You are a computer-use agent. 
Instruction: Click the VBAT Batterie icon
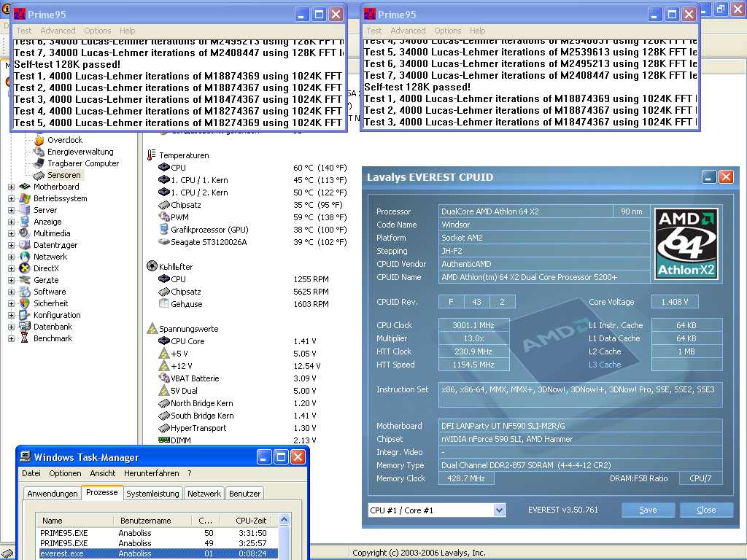(164, 378)
